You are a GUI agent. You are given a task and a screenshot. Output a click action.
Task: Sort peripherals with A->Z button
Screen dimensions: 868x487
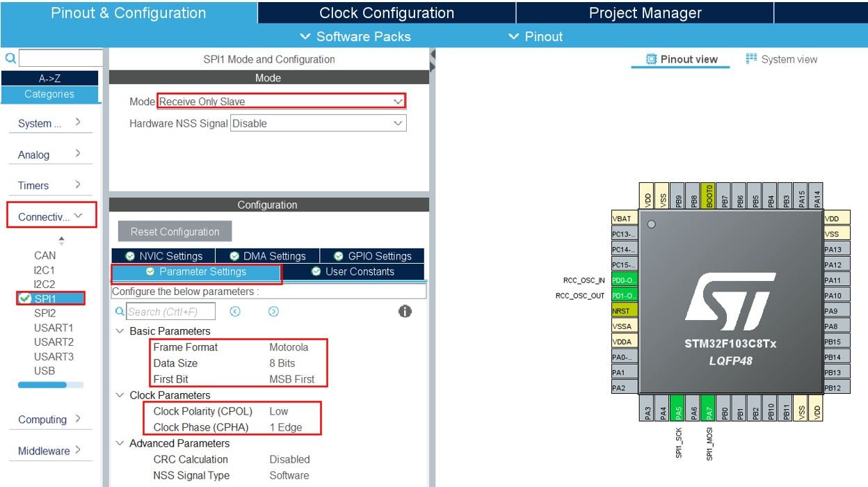49,79
